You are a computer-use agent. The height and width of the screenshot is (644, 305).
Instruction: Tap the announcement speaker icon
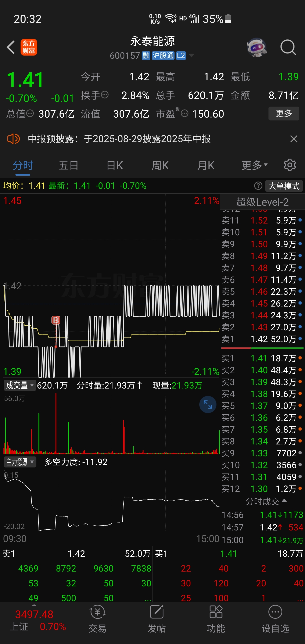pos(14,139)
